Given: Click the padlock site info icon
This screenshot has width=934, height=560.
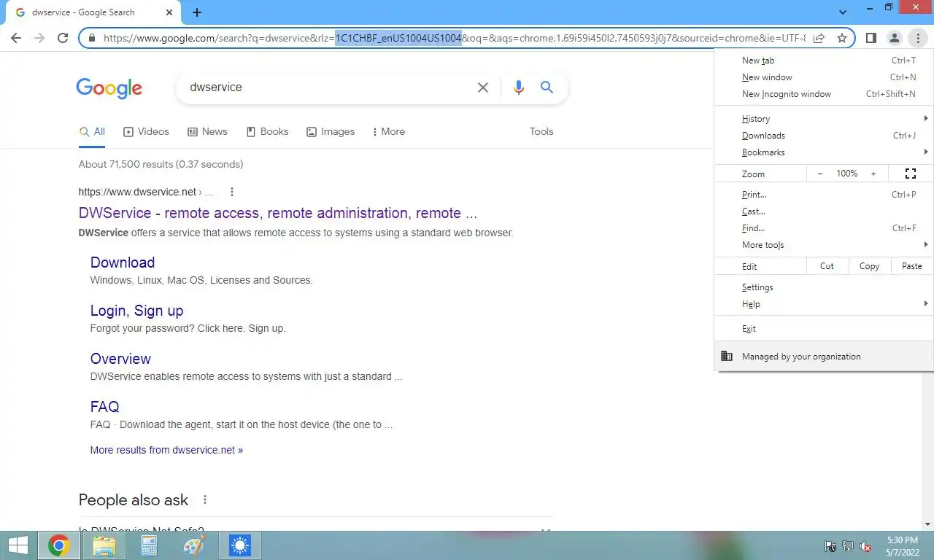Looking at the screenshot, I should tap(92, 38).
